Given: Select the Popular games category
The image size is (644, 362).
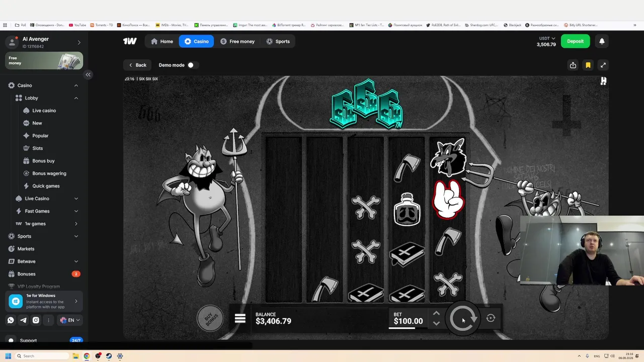Looking at the screenshot, I should coord(40,136).
